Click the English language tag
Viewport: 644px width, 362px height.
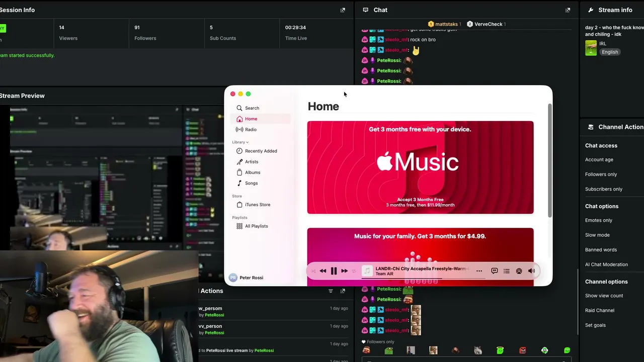pyautogui.click(x=609, y=52)
